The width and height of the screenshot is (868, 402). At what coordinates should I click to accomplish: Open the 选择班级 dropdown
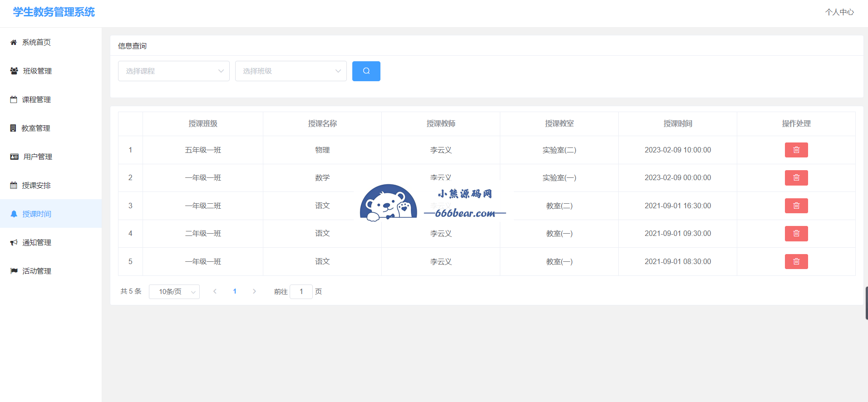tap(291, 71)
